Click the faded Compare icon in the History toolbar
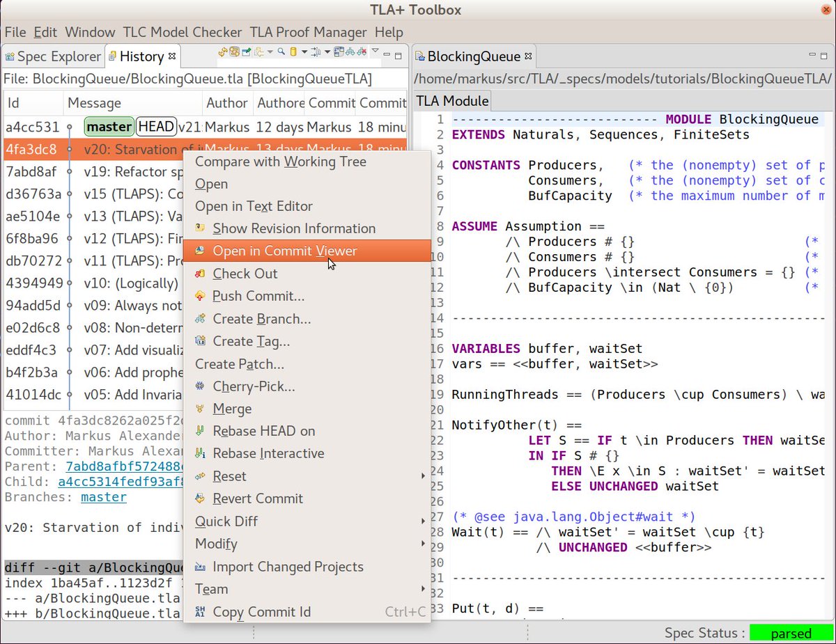This screenshot has width=836, height=644. 258,52
